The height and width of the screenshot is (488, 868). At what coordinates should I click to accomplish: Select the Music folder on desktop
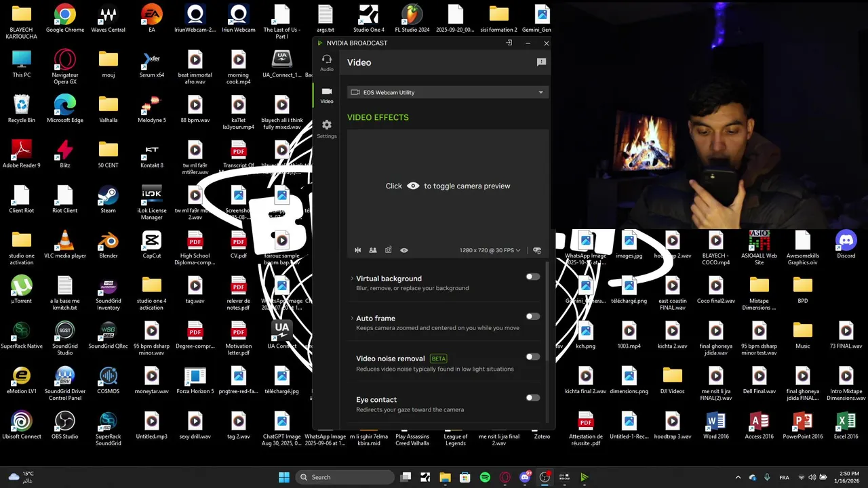tap(803, 335)
